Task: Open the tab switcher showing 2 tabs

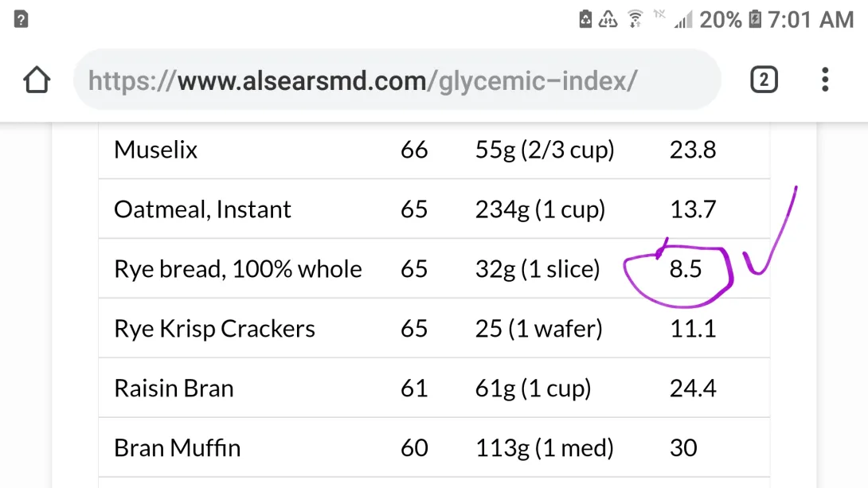Action: click(x=763, y=80)
